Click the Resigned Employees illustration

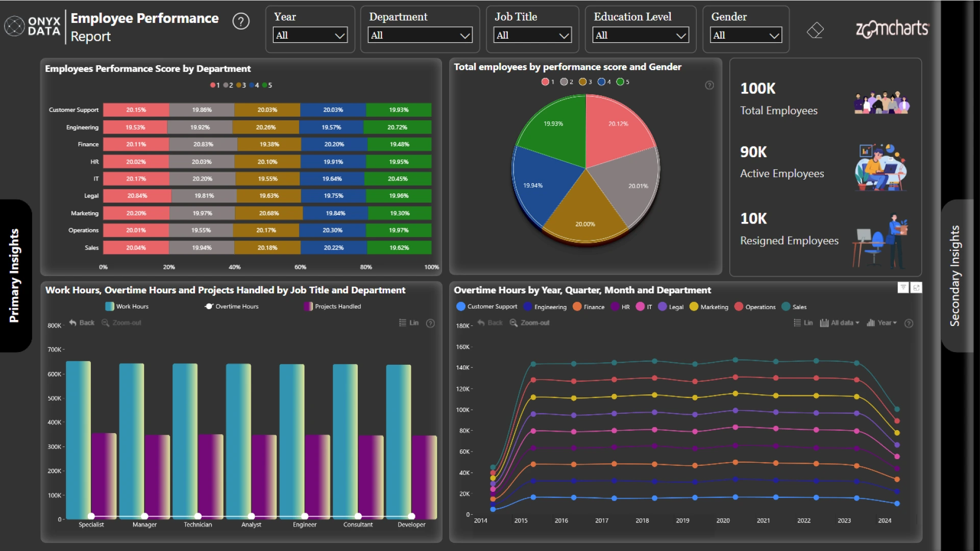click(x=880, y=241)
